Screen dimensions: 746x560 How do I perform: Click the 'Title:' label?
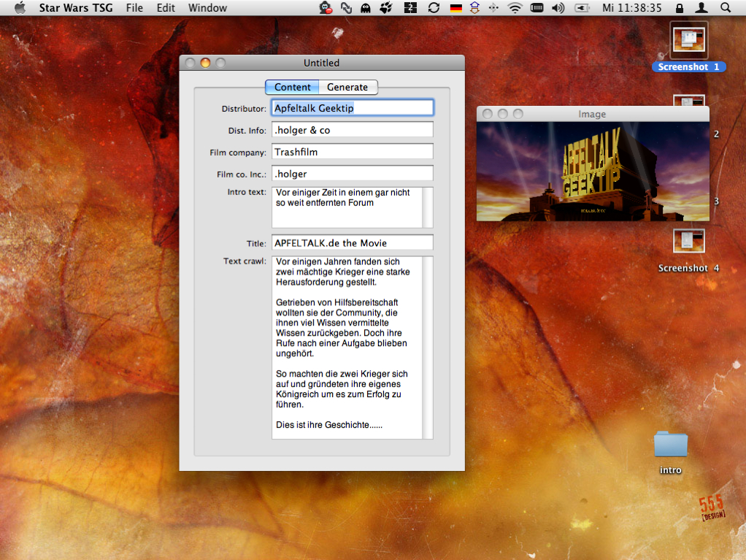(256, 243)
